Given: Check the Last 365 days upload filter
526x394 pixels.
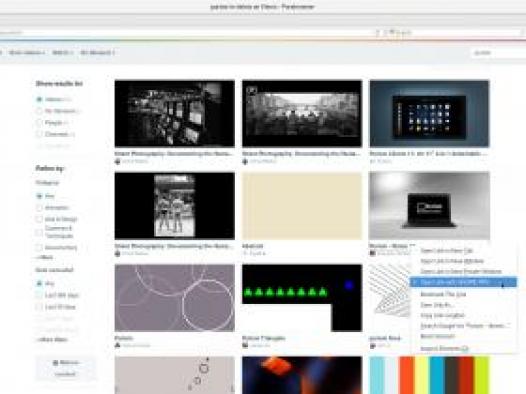Looking at the screenshot, I should [39, 295].
